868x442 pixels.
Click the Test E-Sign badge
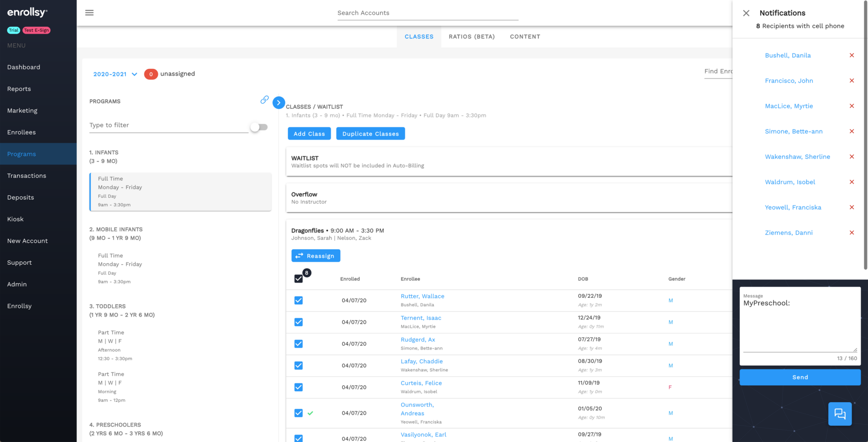[x=36, y=30]
